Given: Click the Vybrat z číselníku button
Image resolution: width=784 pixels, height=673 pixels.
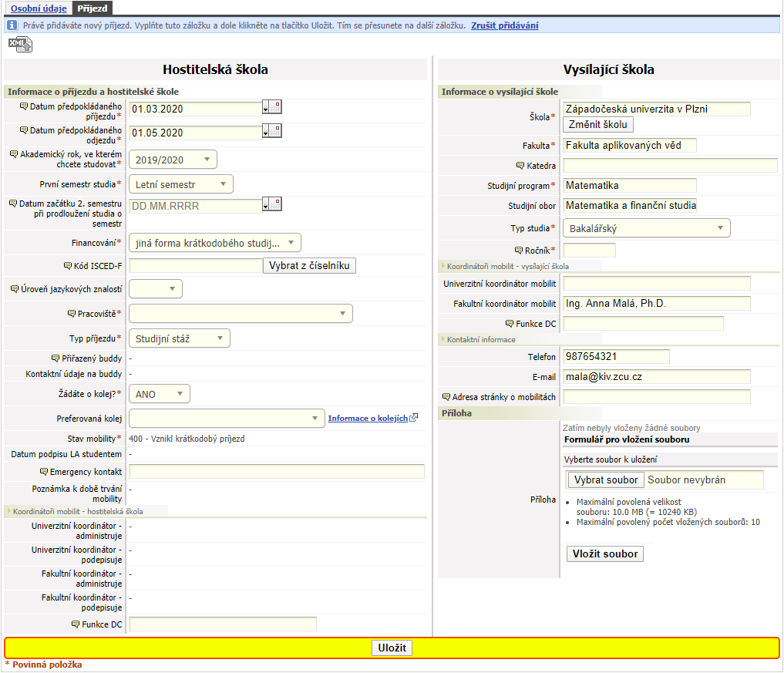Looking at the screenshot, I should pos(309,265).
